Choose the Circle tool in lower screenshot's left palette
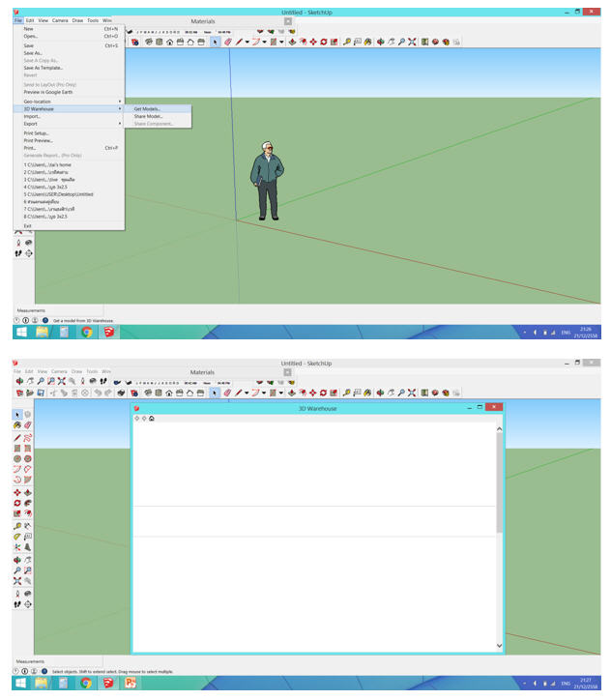 point(17,459)
